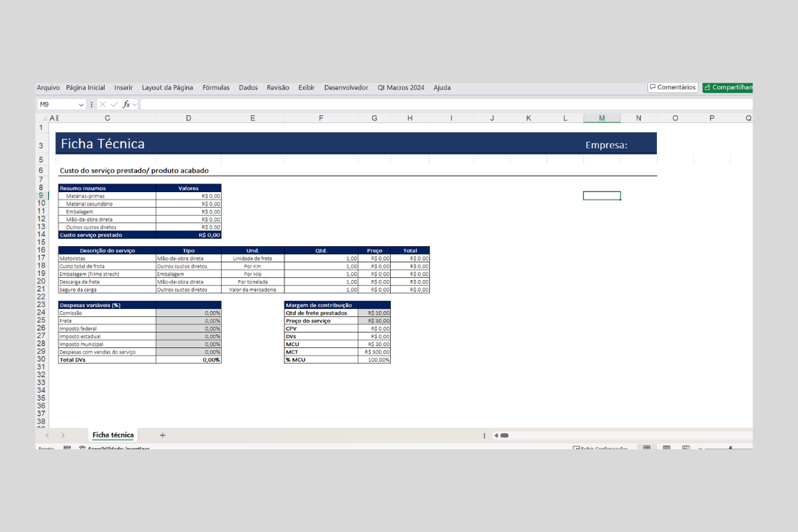Switch to Page Layout view icon
Image resolution: width=798 pixels, height=532 pixels.
tap(666, 448)
